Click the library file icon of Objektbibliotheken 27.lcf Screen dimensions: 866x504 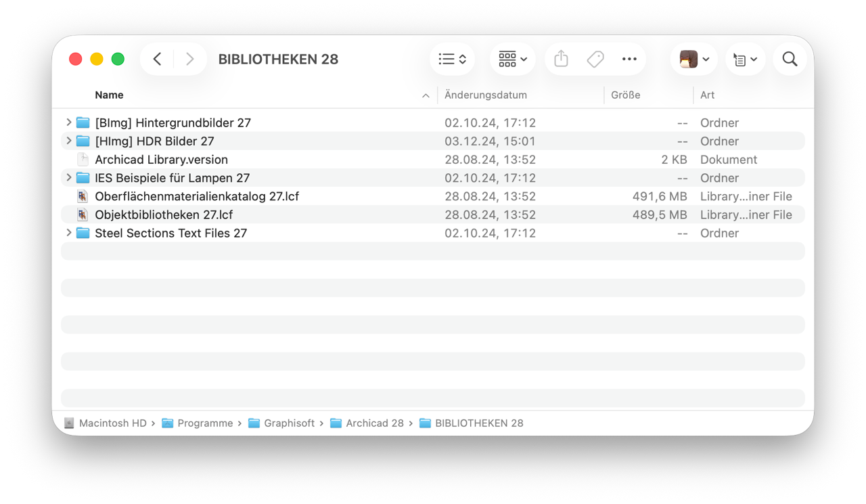[83, 214]
